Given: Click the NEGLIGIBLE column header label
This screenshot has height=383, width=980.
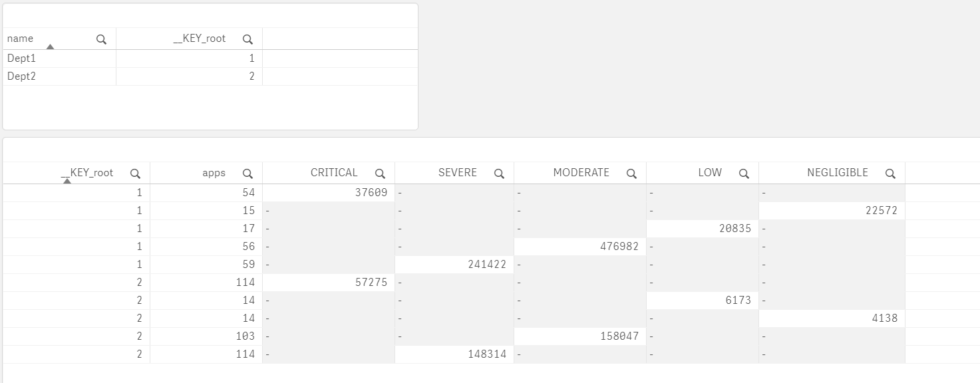Looking at the screenshot, I should (837, 173).
